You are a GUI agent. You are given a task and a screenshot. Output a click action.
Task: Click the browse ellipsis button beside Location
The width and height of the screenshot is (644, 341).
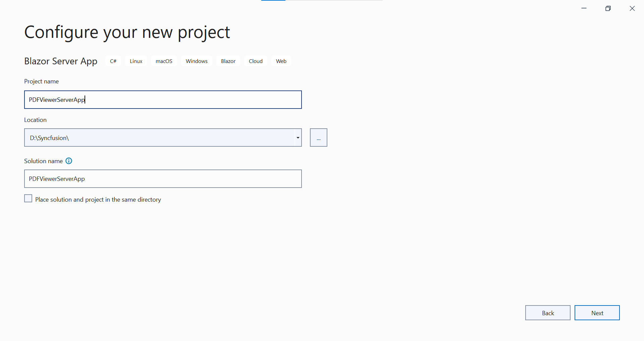(x=318, y=137)
